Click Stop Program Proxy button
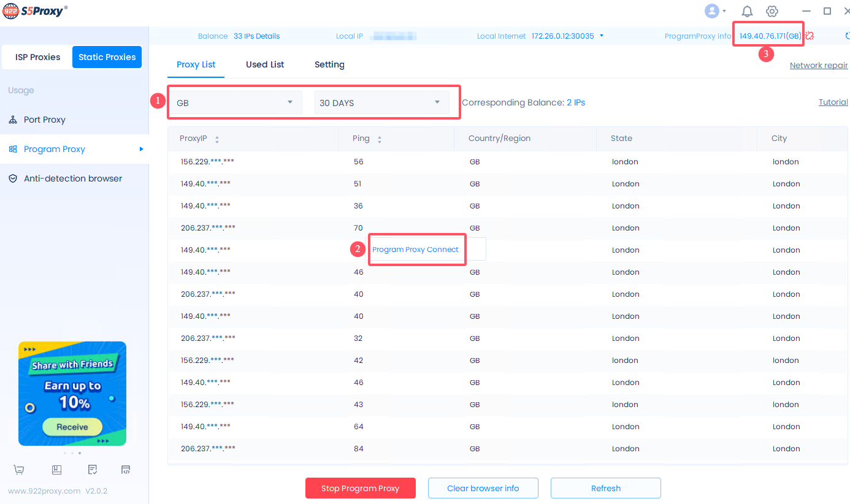The width and height of the screenshot is (850, 504). point(361,488)
